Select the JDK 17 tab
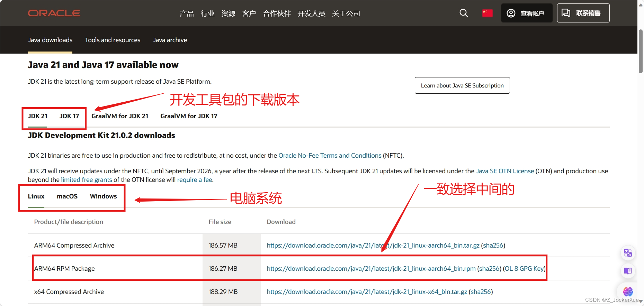644x306 pixels. [x=69, y=116]
